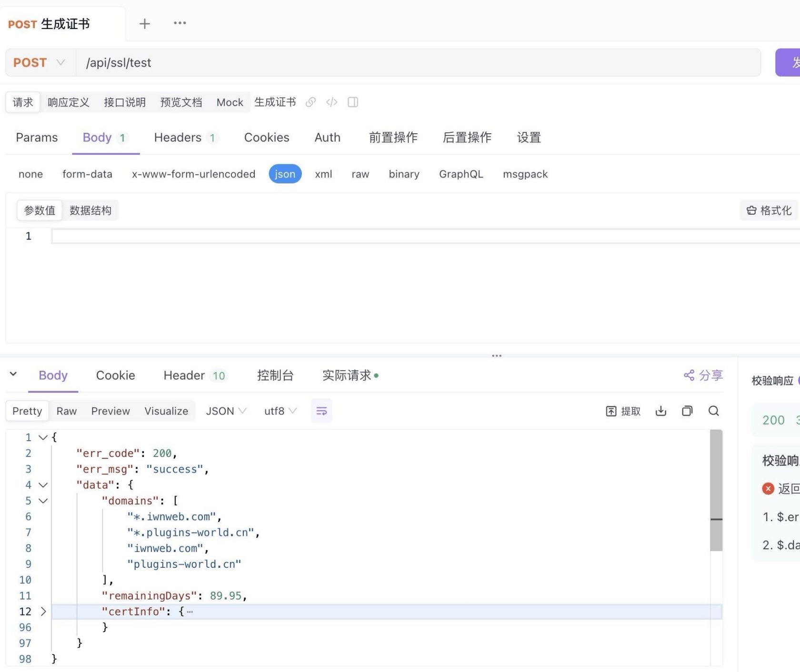The image size is (800, 672).
Task: Open the more tabs options ellipsis
Action: (180, 23)
